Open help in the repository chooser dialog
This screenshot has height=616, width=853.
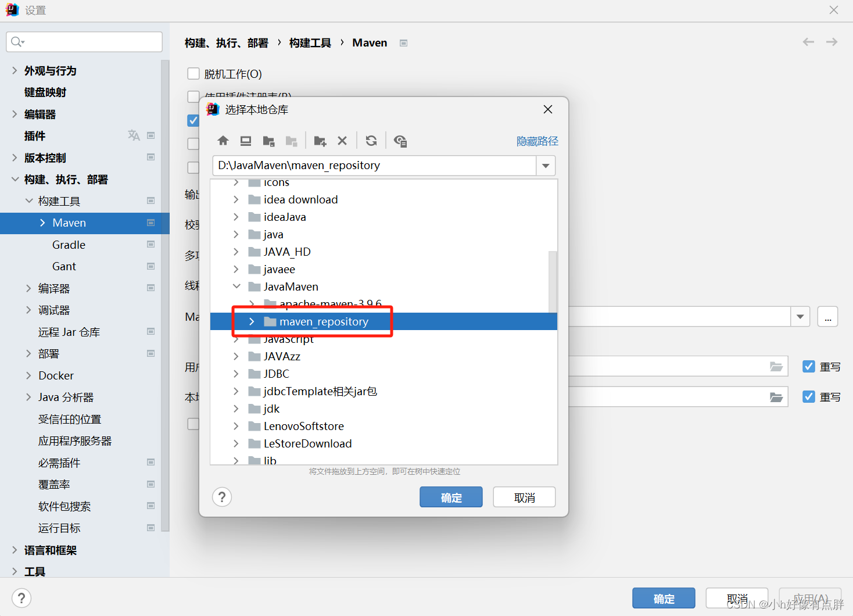tap(222, 497)
